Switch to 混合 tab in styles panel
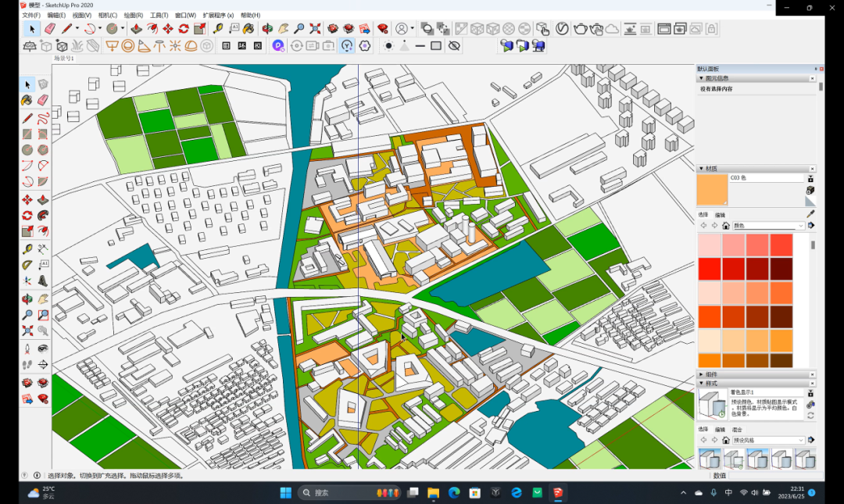The height and width of the screenshot is (504, 844). (738, 429)
